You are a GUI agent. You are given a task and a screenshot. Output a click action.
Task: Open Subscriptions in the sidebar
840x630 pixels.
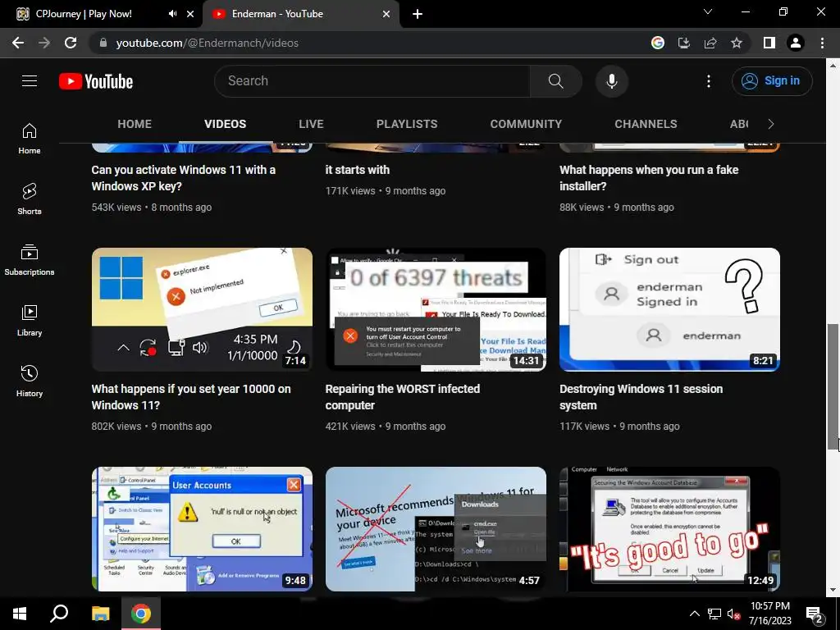tap(30, 260)
